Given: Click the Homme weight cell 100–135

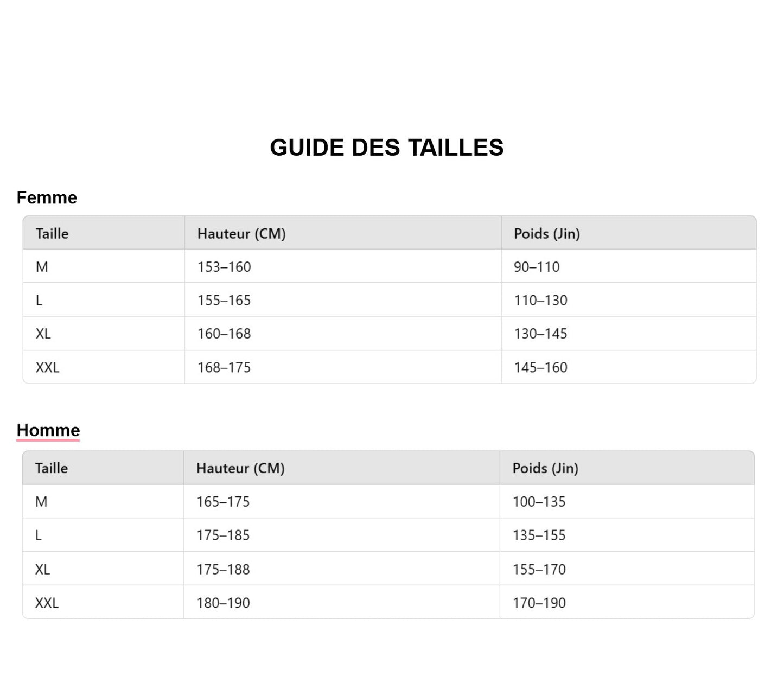Looking at the screenshot, I should coord(539,502).
